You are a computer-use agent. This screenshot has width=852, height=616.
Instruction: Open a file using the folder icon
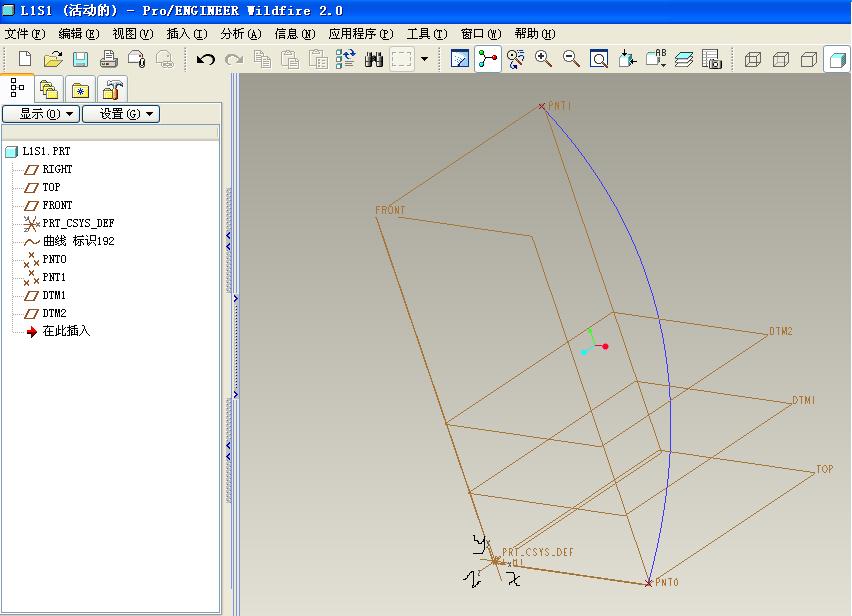[53, 59]
